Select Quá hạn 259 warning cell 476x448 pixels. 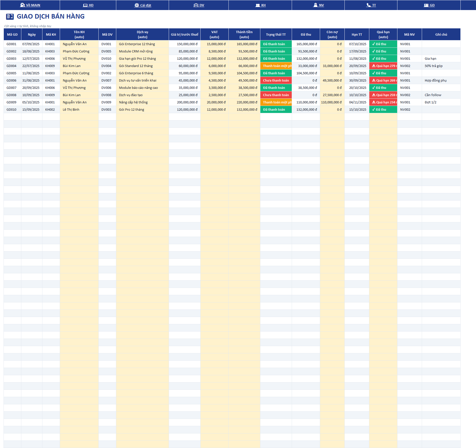[x=383, y=95]
